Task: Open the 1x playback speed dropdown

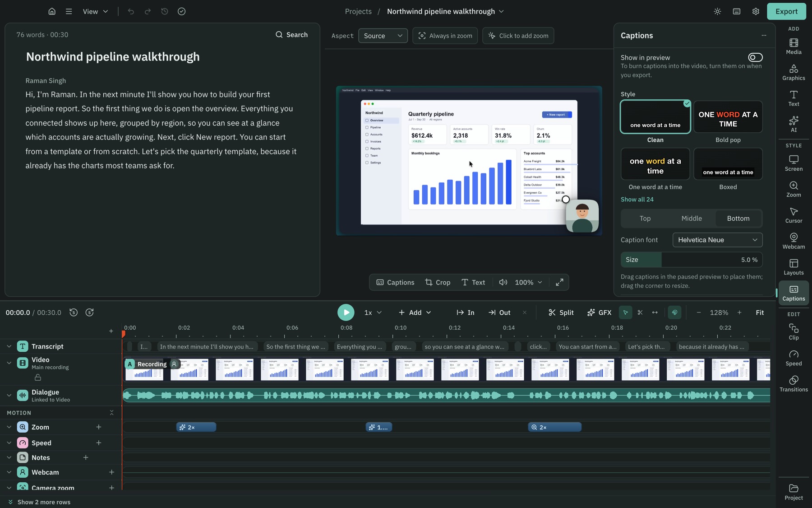Action: [x=373, y=312]
